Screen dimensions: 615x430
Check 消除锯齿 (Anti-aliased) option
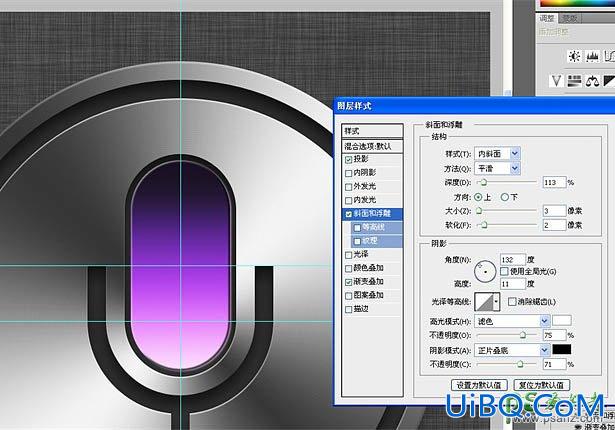click(x=512, y=301)
